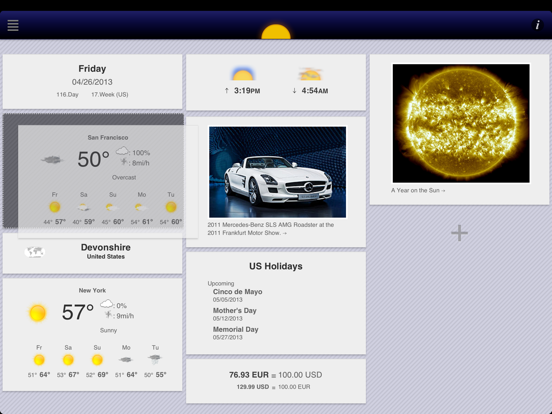Image resolution: width=552 pixels, height=414 pixels.
Task: Tap New York Sunday forecast sun icon
Action: 97,360
